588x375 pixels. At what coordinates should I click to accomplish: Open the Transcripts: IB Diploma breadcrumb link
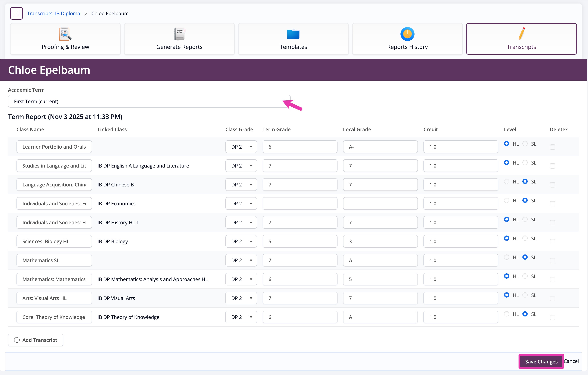[x=54, y=13]
